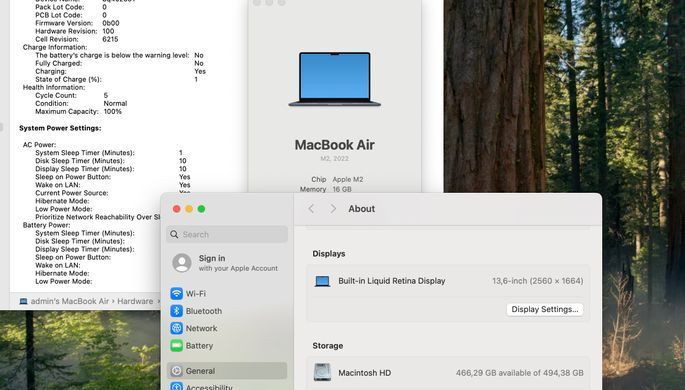The width and height of the screenshot is (685, 390).
Task: Select Pack Lot Code row
Action: [x=71, y=7]
